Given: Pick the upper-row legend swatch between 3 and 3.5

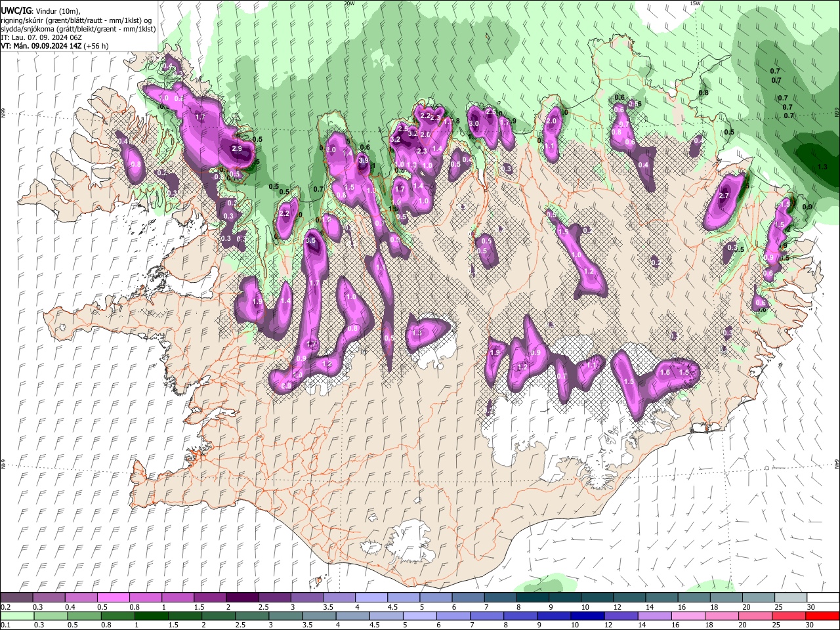Looking at the screenshot, I should click(306, 597).
